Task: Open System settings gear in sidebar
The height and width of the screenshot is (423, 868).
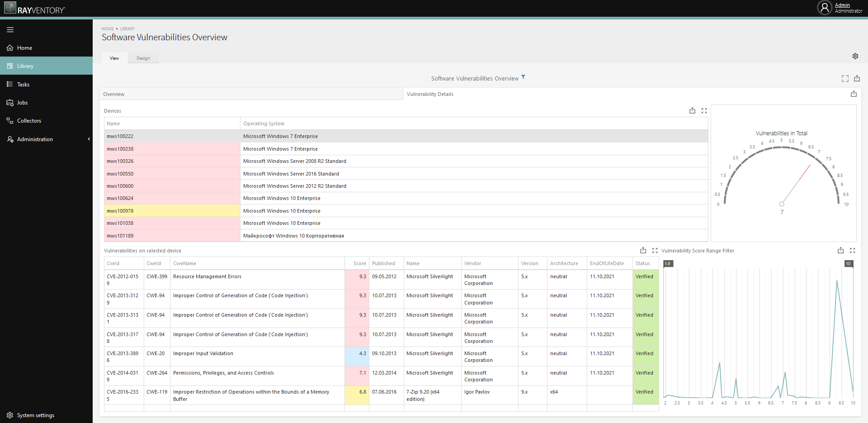Action: click(x=9, y=415)
